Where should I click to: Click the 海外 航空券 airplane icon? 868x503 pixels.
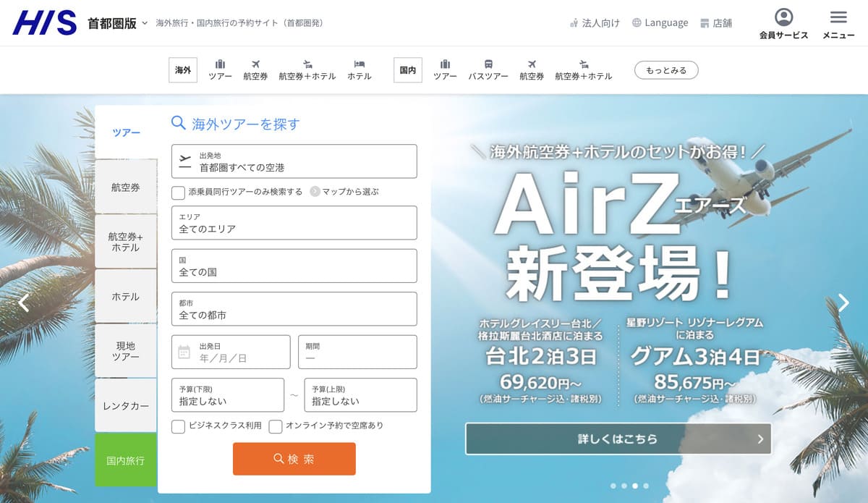[255, 64]
